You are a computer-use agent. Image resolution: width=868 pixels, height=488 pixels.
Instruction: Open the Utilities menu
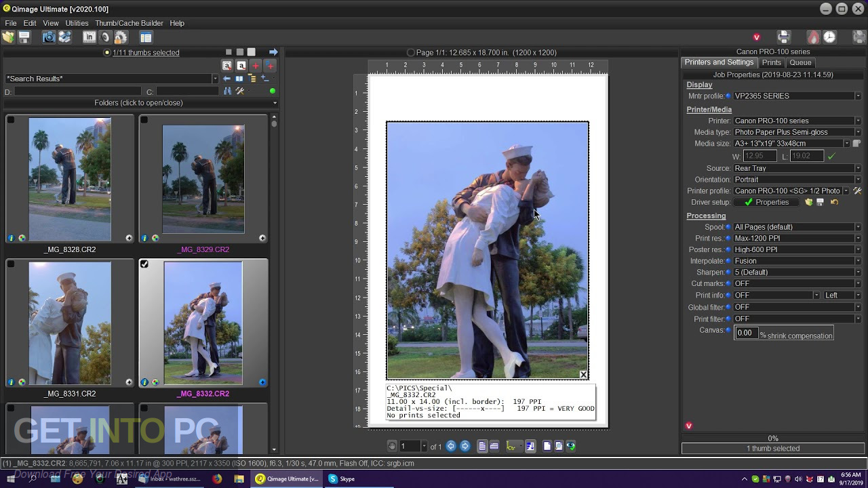click(77, 23)
